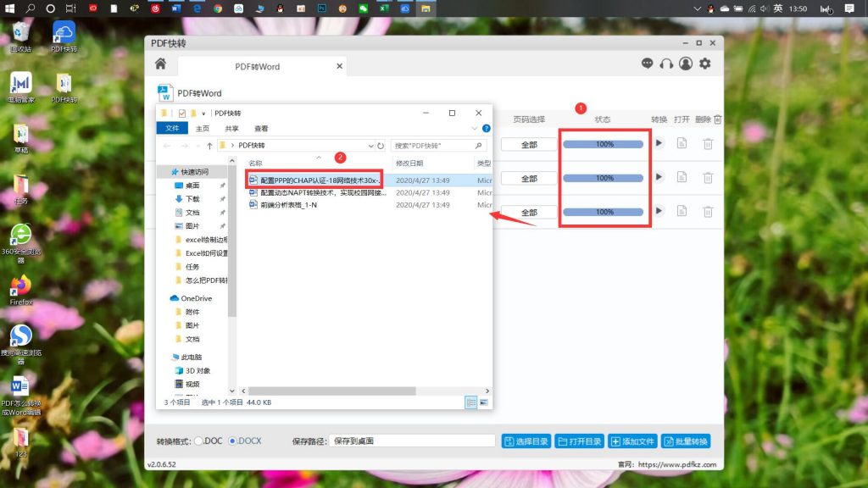The width and height of the screenshot is (868, 488).
Task: Click quick access properties checkmark icon
Action: click(x=182, y=114)
